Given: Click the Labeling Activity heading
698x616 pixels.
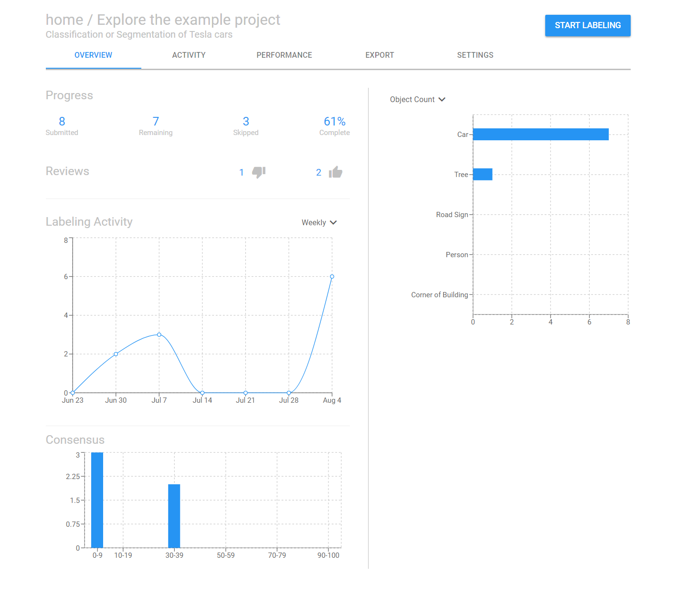Looking at the screenshot, I should coord(89,222).
